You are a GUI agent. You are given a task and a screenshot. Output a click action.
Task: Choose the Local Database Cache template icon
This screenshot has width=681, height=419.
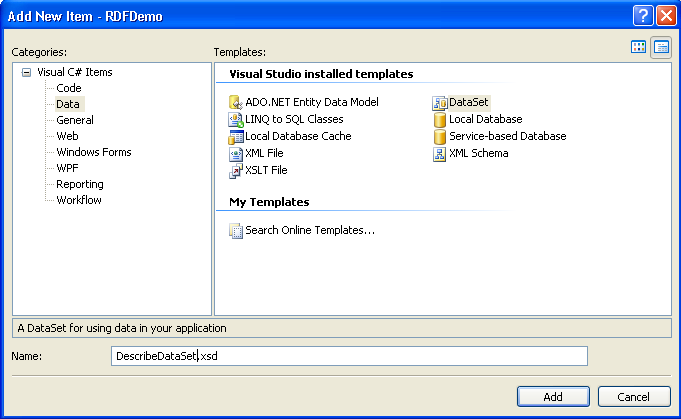tap(236, 137)
